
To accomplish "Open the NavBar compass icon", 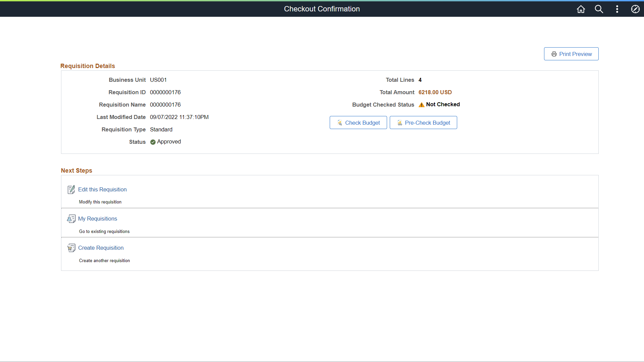I will point(635,9).
